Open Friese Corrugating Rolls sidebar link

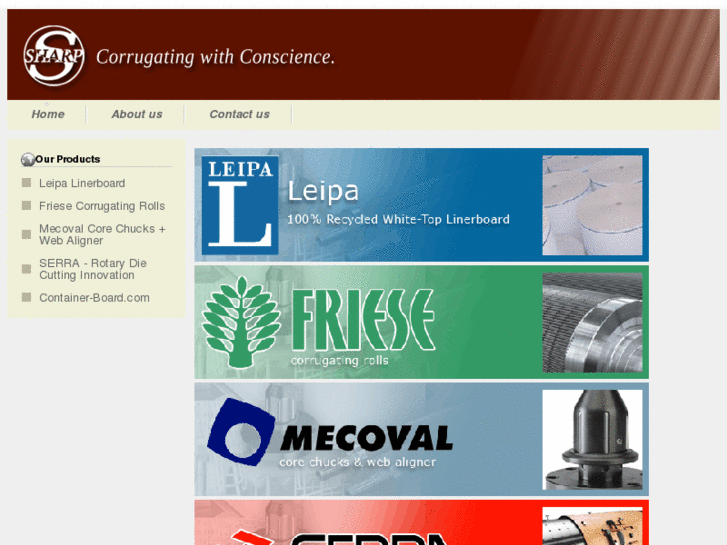tap(102, 206)
